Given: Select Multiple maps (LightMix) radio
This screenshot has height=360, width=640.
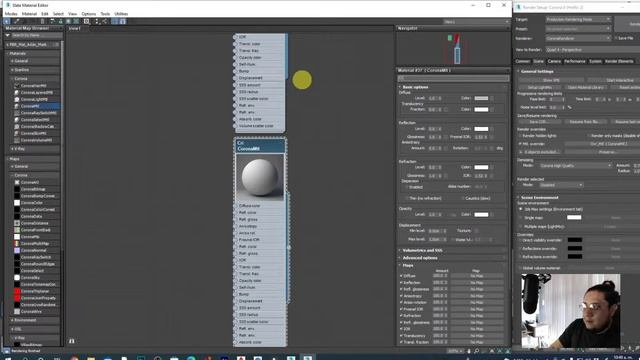Looking at the screenshot, I should (x=520, y=226).
